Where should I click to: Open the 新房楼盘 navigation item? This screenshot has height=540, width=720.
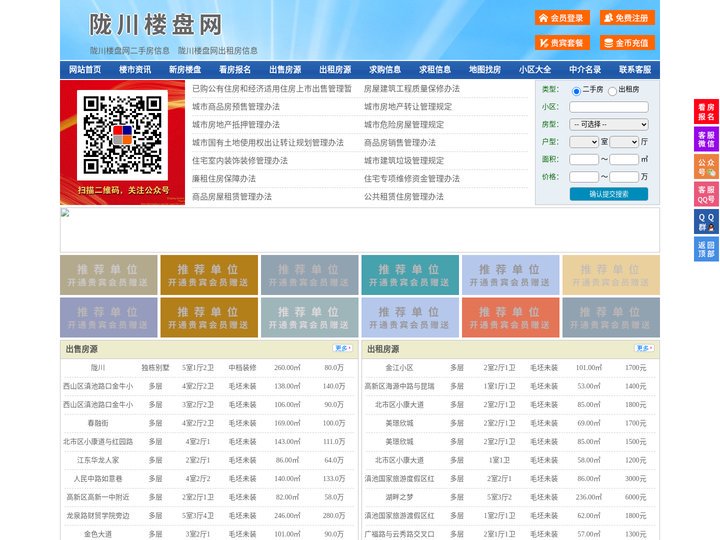pyautogui.click(x=185, y=70)
